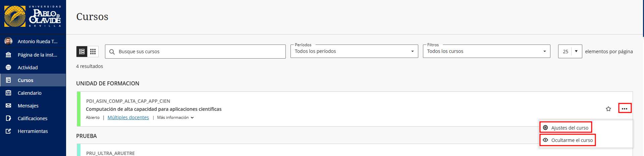Open the Calendario section

pyautogui.click(x=30, y=93)
